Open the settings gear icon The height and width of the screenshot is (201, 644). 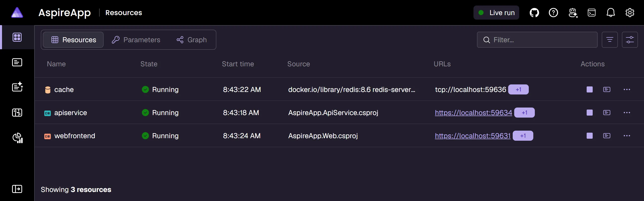[630, 13]
